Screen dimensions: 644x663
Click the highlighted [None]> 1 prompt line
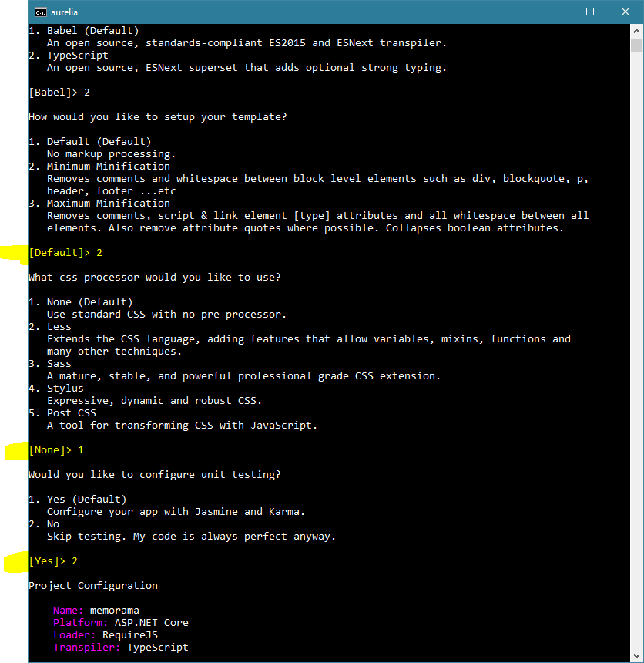coord(56,450)
